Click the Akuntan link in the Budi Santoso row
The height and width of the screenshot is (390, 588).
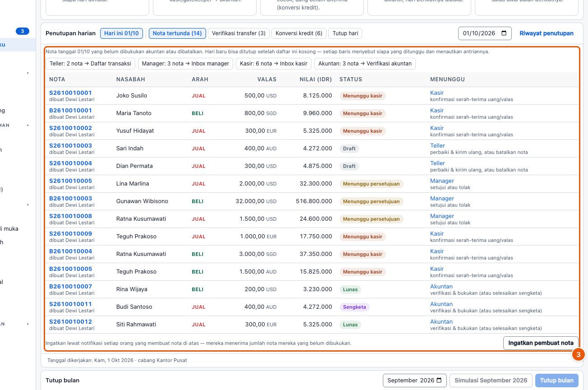coord(441,304)
